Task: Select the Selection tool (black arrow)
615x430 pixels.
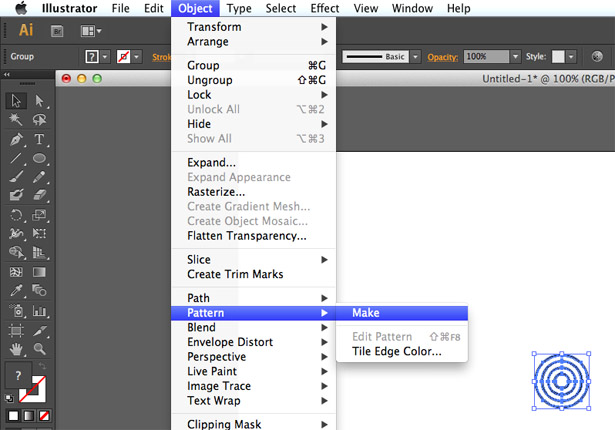Action: click(x=16, y=101)
